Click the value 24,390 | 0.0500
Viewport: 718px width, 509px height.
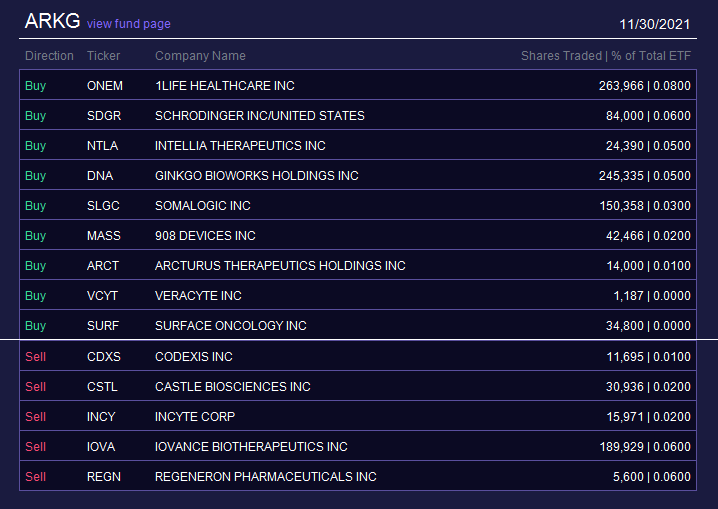[x=648, y=146]
